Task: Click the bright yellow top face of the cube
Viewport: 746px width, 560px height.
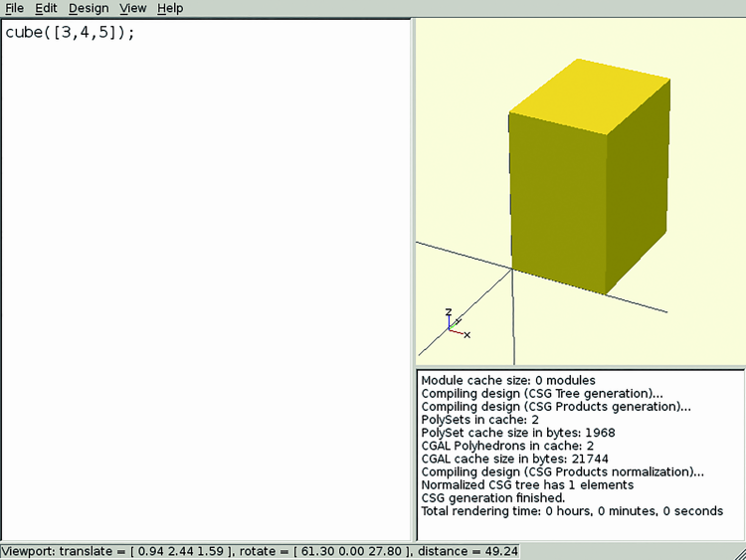Action: pyautogui.click(x=591, y=94)
